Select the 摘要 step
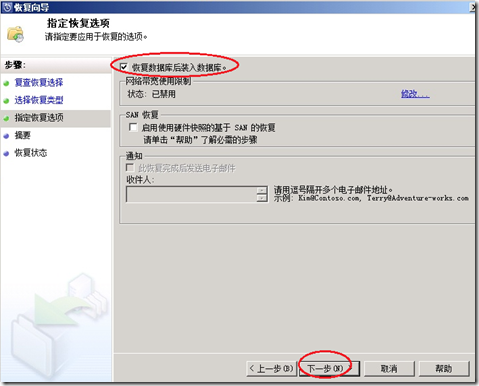 click(22, 135)
